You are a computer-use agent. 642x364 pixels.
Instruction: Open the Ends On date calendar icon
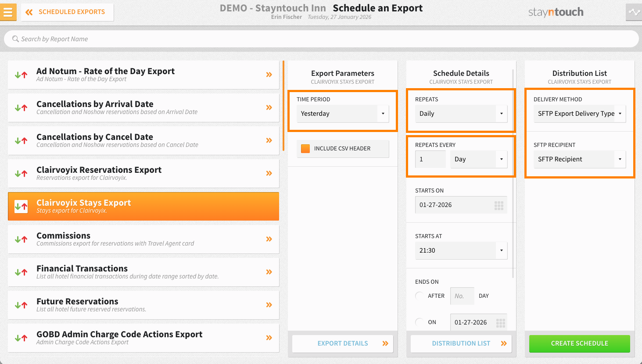pos(501,323)
